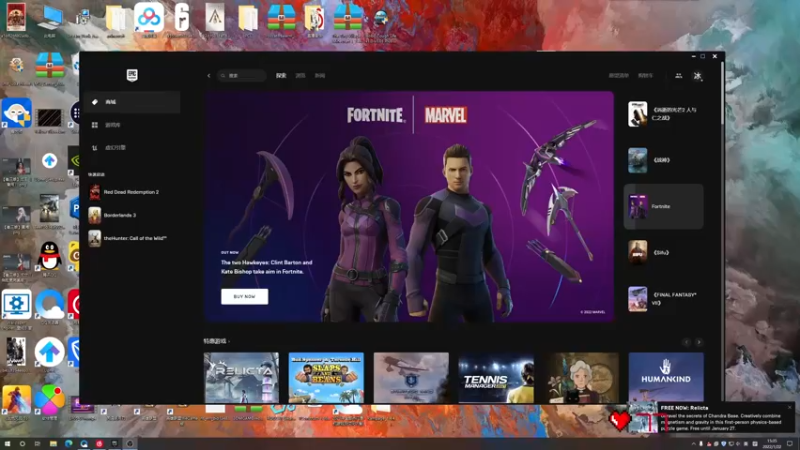This screenshot has width=800, height=450.
Task: Click the Red Dead Redemption 2 thumbnail icon
Action: point(94,192)
